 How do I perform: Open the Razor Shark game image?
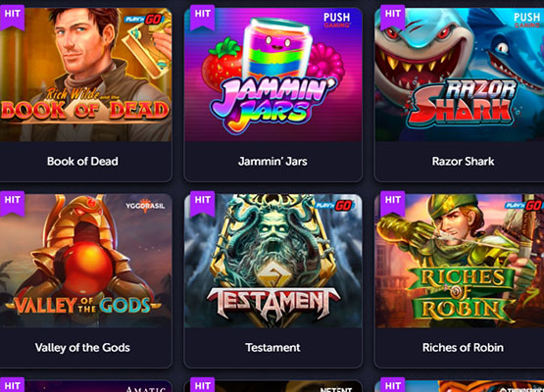point(460,74)
